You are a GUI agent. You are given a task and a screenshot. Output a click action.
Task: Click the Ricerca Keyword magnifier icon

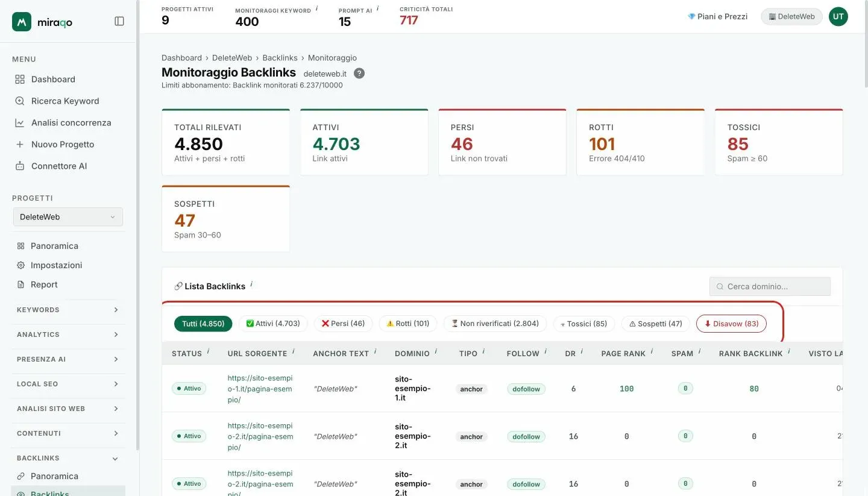pos(20,101)
